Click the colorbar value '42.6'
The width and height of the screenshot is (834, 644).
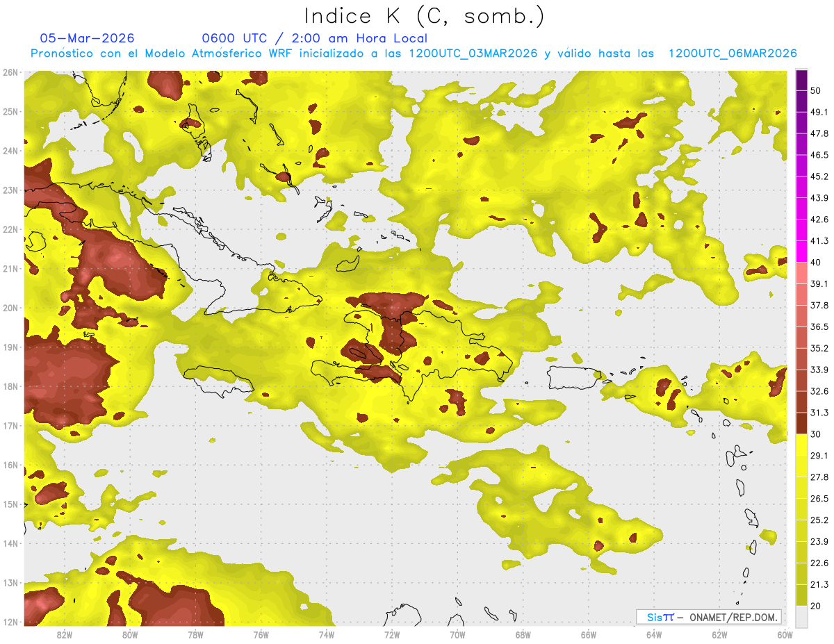tap(819, 220)
